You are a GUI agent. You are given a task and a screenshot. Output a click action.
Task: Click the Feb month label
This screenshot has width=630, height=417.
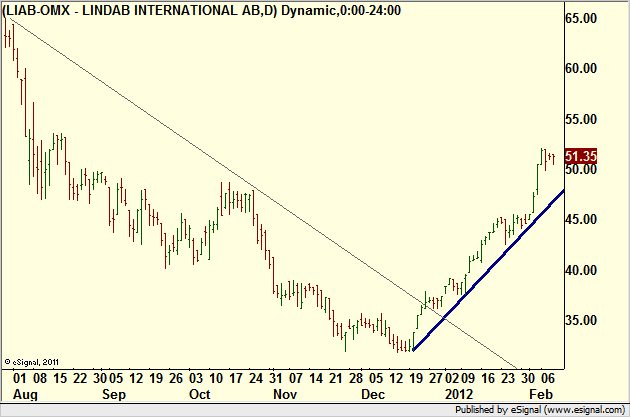click(541, 394)
